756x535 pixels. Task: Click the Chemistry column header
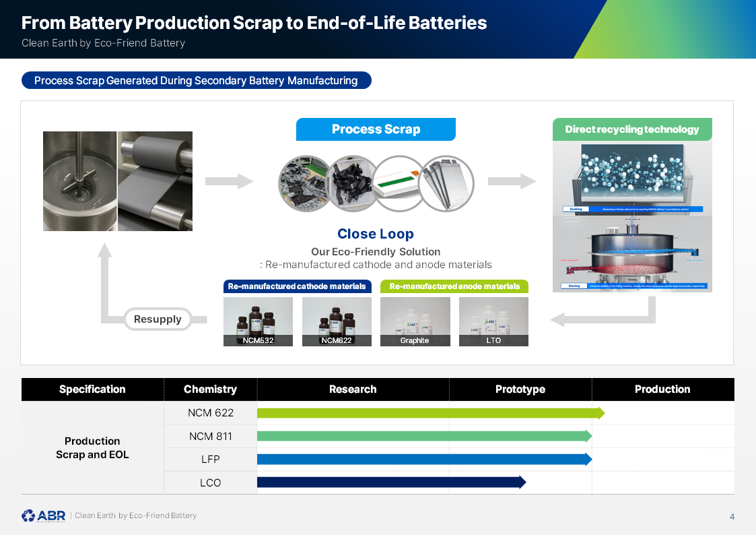pyautogui.click(x=210, y=389)
